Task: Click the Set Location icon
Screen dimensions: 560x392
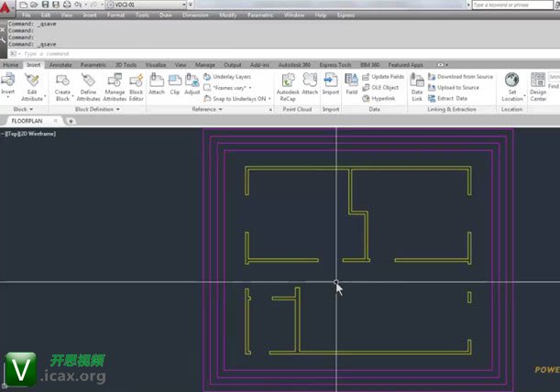Action: tap(511, 83)
